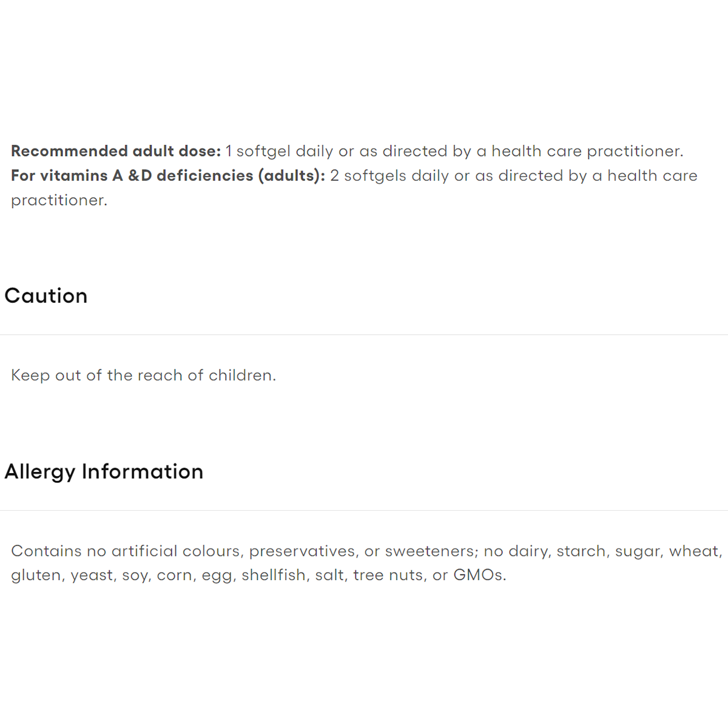This screenshot has width=728, height=728.
Task: Click the word "wheat" in allergy text
Action: pos(693,551)
